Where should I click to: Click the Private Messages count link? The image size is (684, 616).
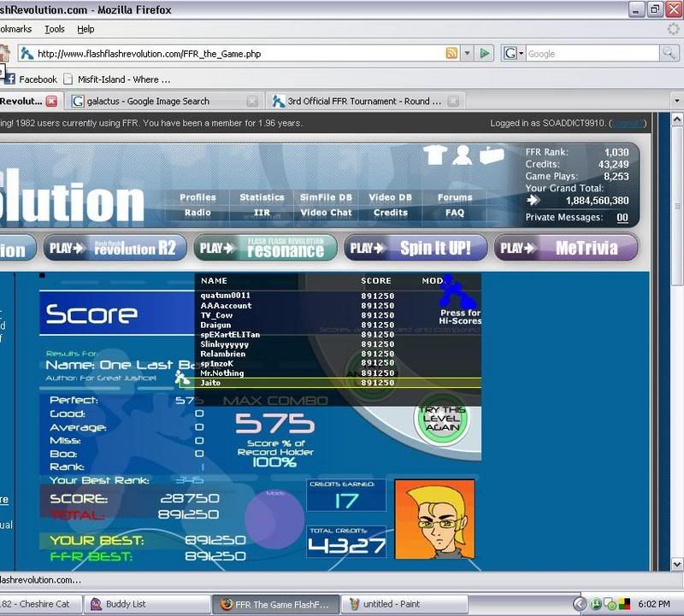(x=622, y=217)
